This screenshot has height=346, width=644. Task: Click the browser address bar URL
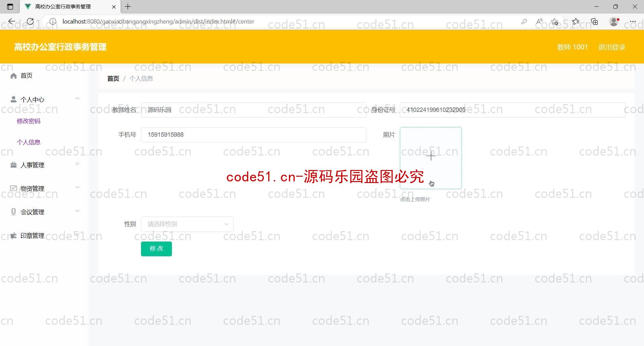click(x=158, y=21)
